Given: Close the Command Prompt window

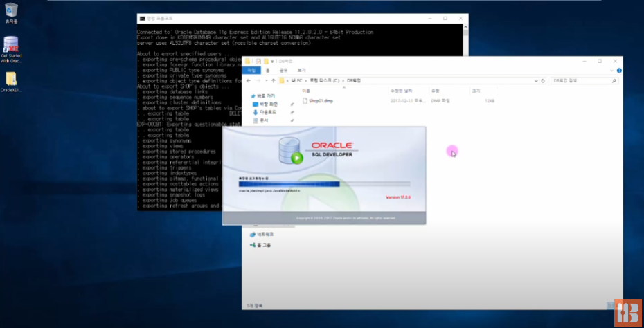Looking at the screenshot, I should pyautogui.click(x=460, y=19).
